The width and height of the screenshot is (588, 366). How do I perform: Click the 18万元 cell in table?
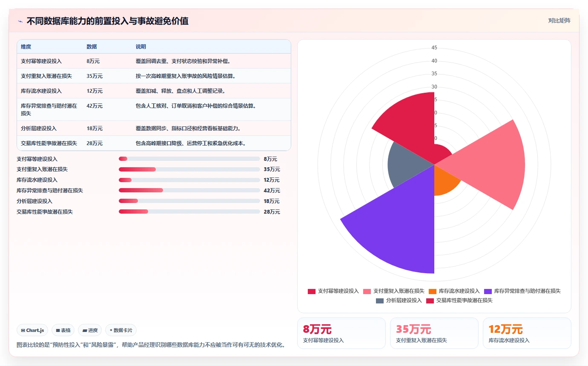coord(95,129)
